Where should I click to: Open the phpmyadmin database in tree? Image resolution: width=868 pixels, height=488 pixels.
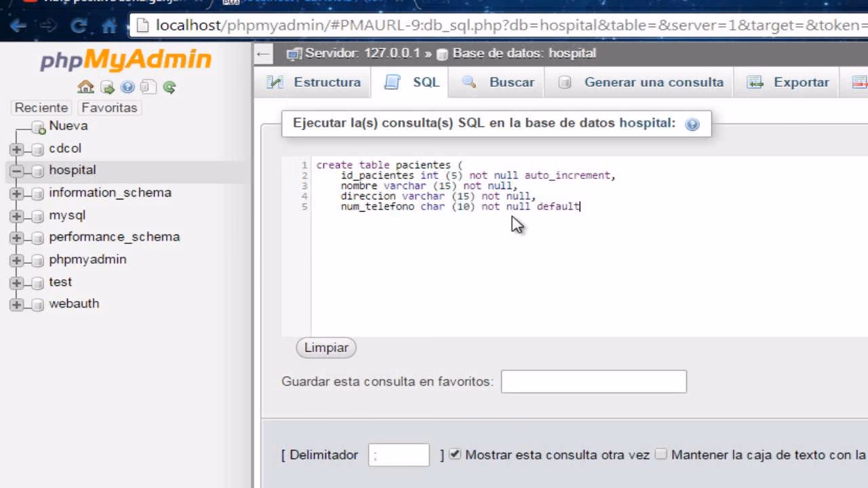tap(87, 260)
